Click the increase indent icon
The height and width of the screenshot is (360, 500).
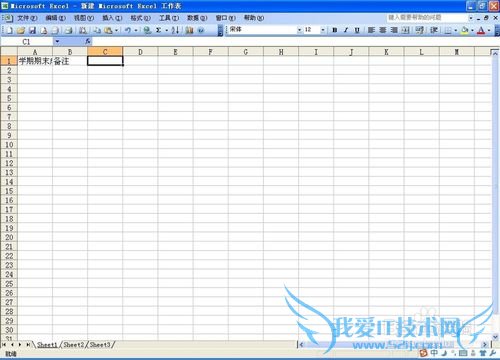434,30
